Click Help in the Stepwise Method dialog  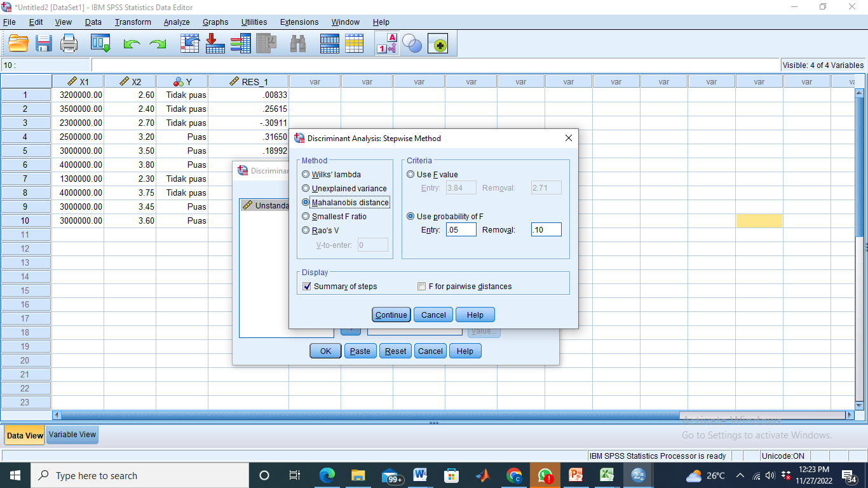(x=475, y=315)
